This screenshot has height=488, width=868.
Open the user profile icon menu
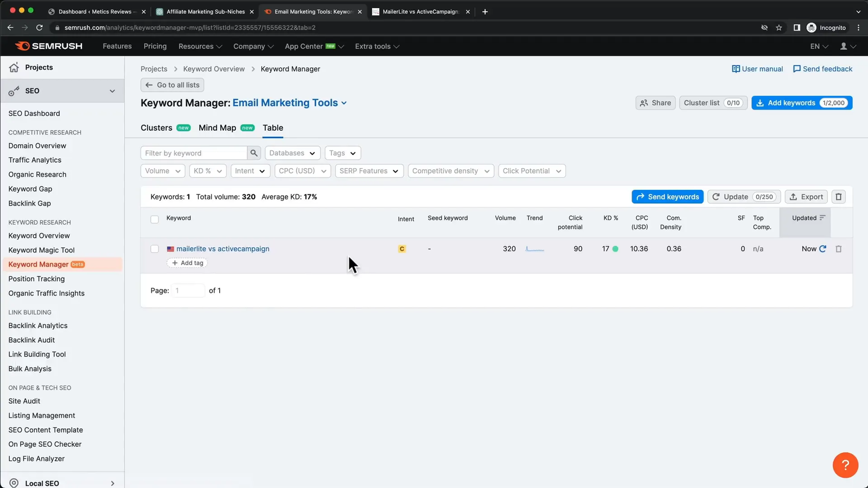pos(848,47)
